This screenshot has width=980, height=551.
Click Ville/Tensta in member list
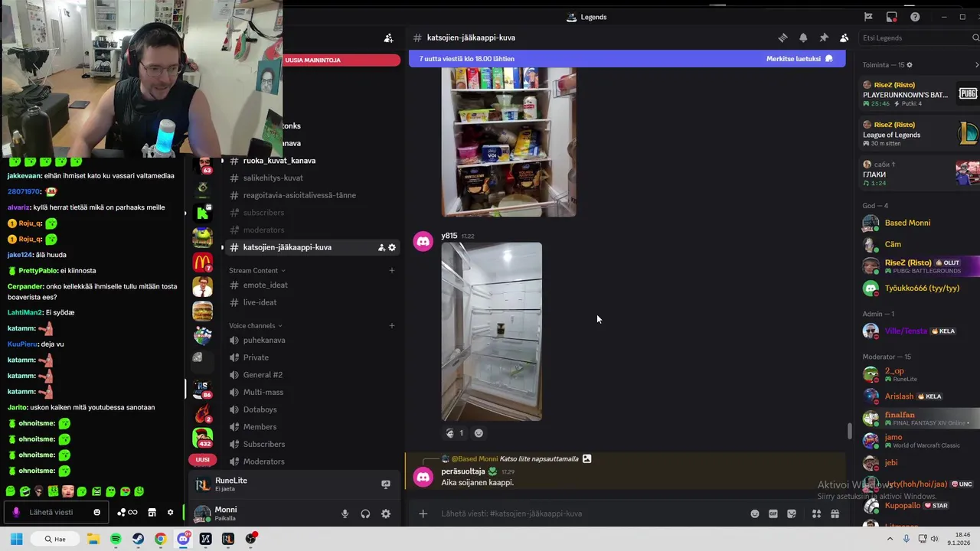(906, 331)
